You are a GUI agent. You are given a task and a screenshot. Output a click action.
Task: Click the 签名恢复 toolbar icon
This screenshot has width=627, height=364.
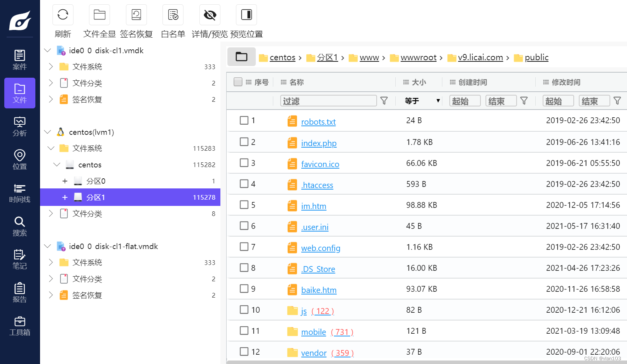[x=136, y=15]
